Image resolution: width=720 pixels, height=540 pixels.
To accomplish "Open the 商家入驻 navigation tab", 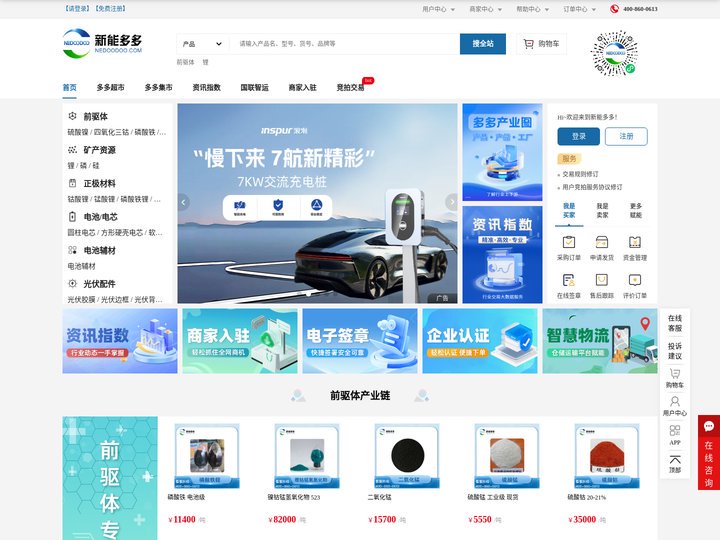I will pyautogui.click(x=302, y=87).
